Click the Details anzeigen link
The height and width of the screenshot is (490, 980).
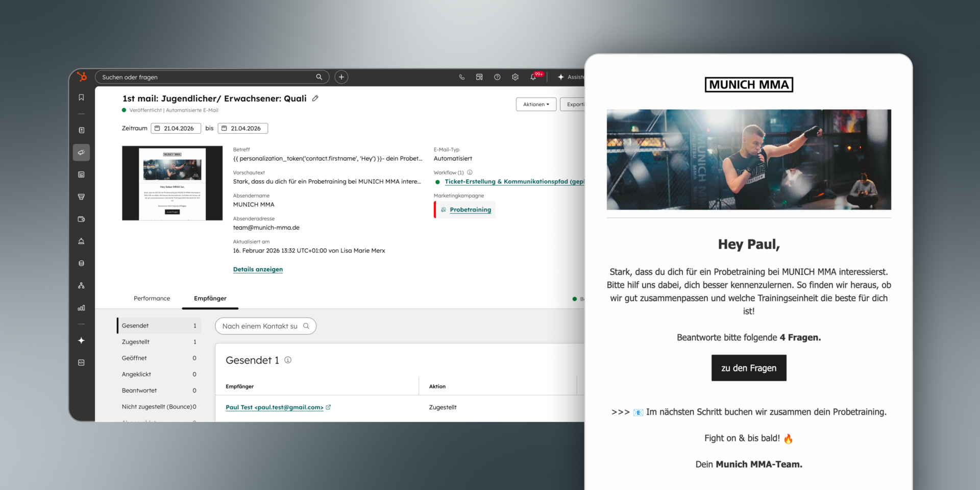click(x=258, y=269)
